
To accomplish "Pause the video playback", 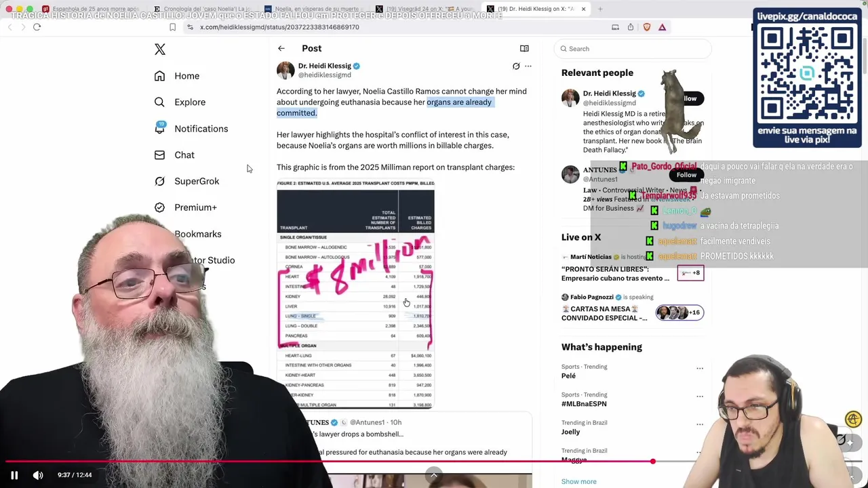I will (14, 475).
